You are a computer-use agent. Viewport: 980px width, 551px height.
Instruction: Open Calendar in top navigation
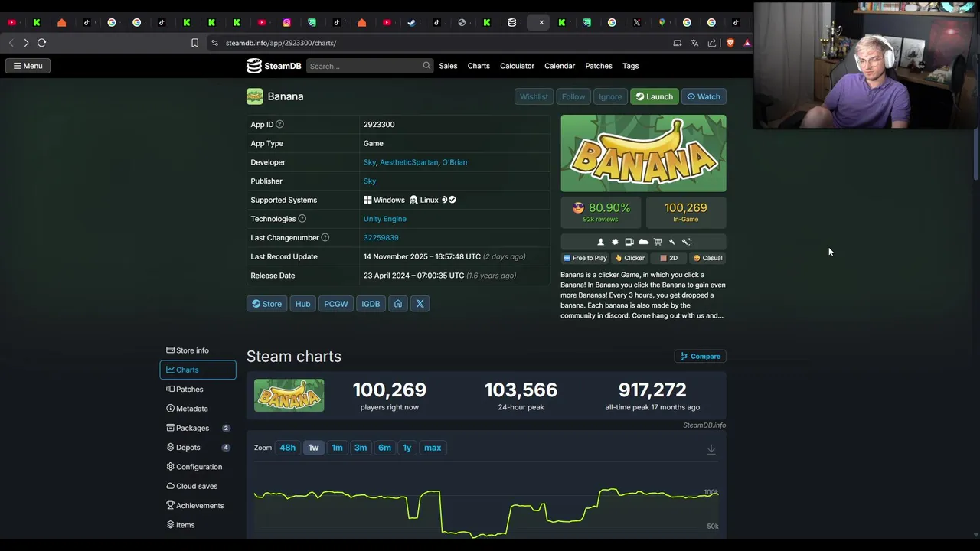pyautogui.click(x=560, y=66)
